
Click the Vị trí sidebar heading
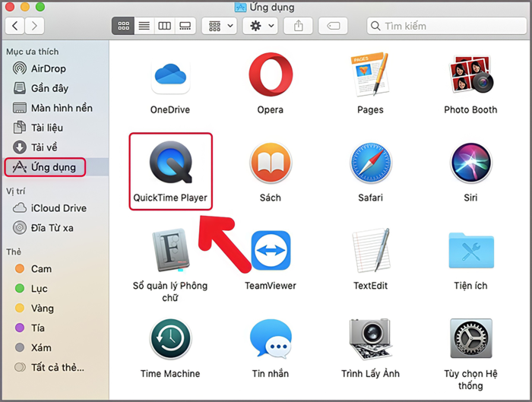click(x=16, y=191)
